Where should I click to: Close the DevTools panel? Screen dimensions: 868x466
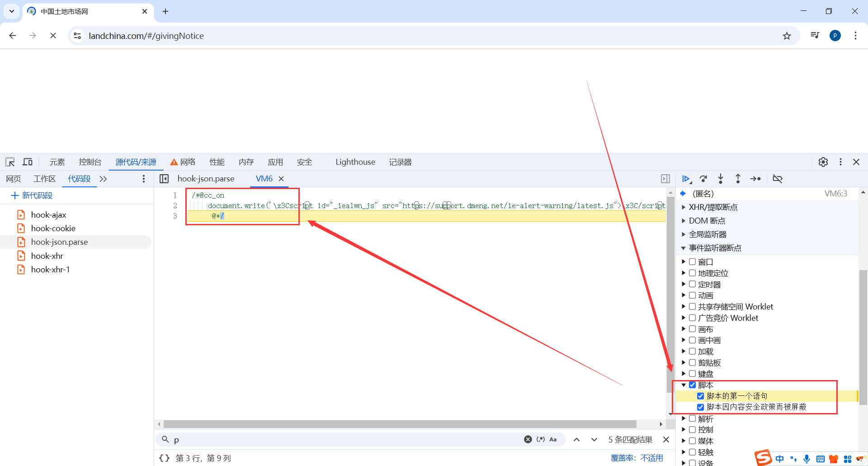pyautogui.click(x=856, y=162)
